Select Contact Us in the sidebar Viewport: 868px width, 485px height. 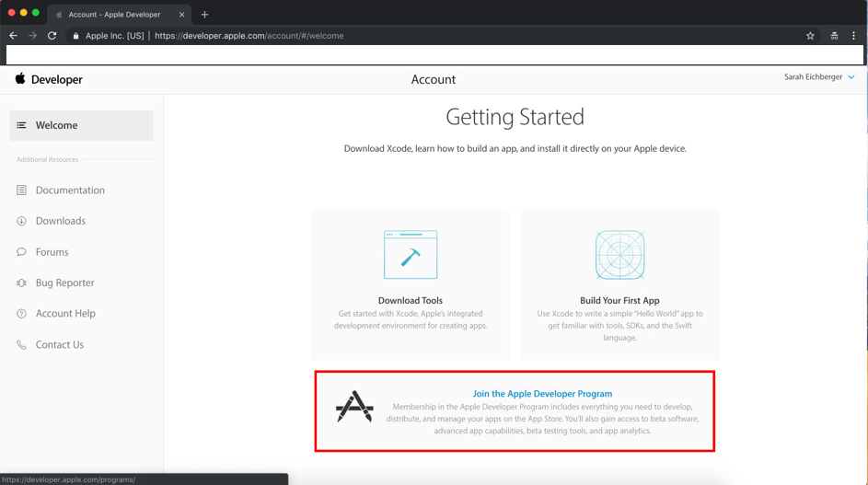(x=60, y=344)
